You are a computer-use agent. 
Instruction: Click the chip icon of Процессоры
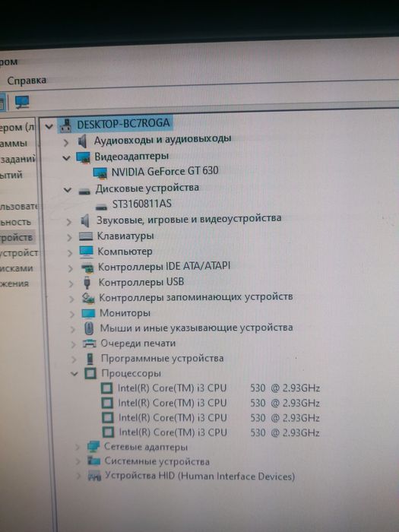coord(90,373)
